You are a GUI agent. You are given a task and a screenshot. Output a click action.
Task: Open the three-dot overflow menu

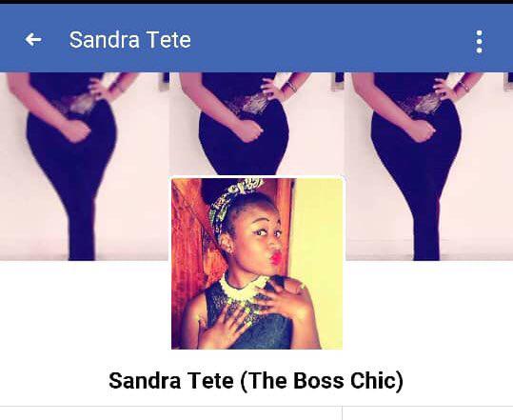tap(479, 42)
